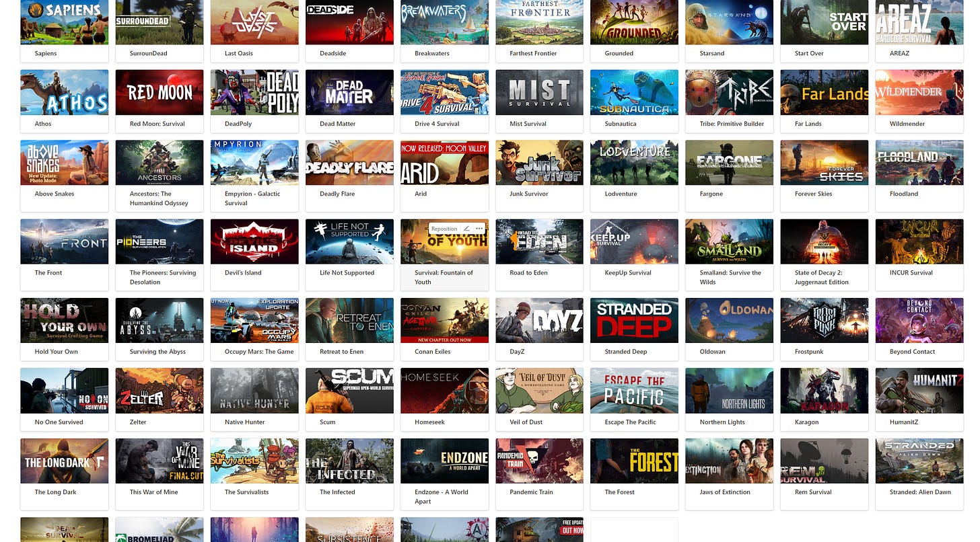Screen dimensions: 980x542
Task: Click the Starsand thumbnail
Action: [730, 22]
